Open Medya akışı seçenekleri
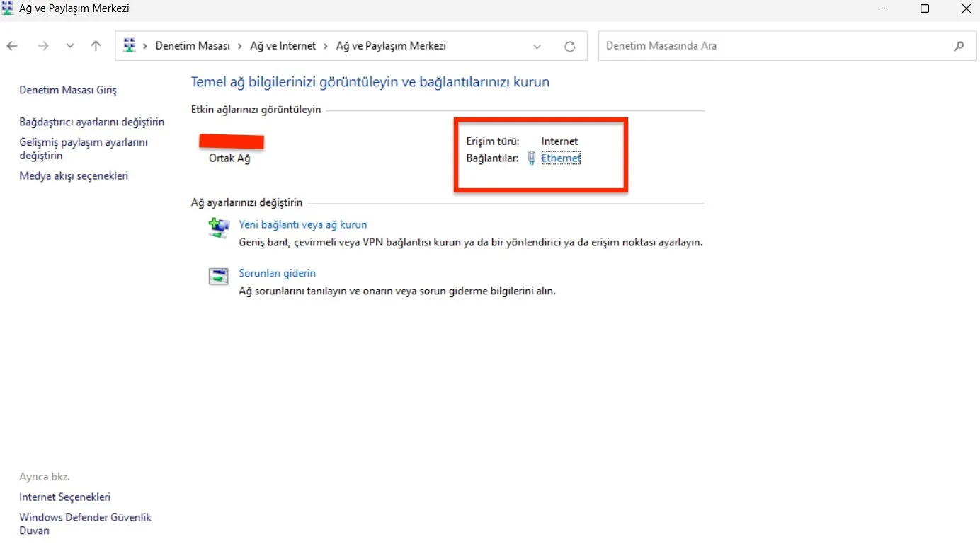The height and width of the screenshot is (549, 980). [74, 175]
